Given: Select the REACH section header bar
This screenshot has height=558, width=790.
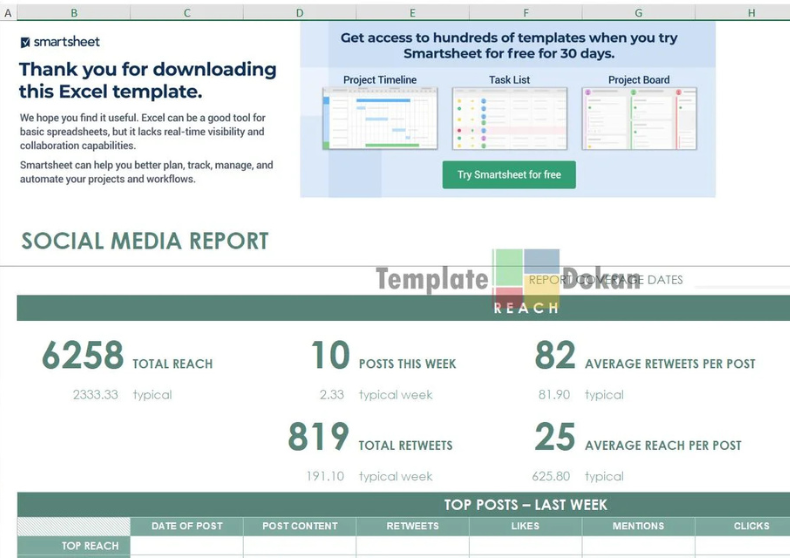Looking at the screenshot, I should (403, 308).
